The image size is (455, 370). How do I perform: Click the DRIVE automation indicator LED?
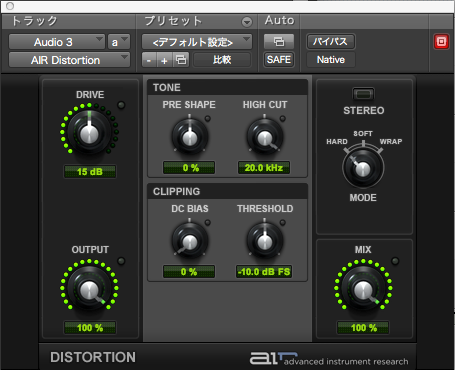click(x=121, y=105)
